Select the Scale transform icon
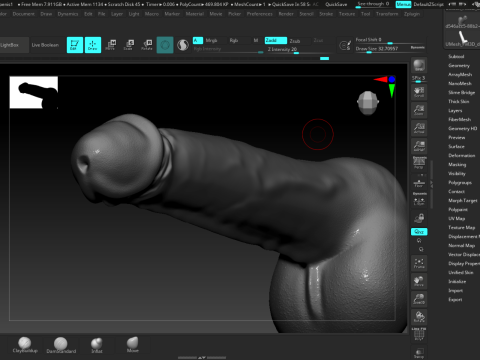Screen dimensions: 480x360 coord(129,45)
